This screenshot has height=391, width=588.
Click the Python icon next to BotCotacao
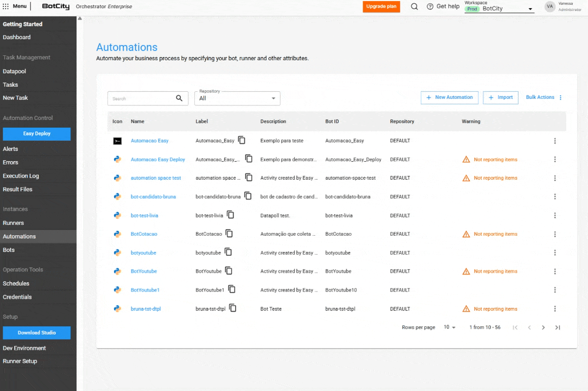pyautogui.click(x=117, y=234)
